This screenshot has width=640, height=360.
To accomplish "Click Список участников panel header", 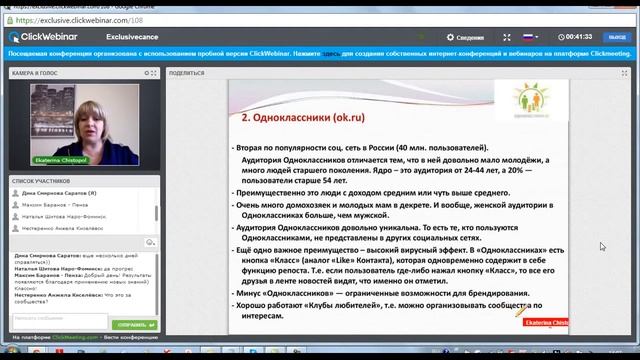I will (x=84, y=181).
